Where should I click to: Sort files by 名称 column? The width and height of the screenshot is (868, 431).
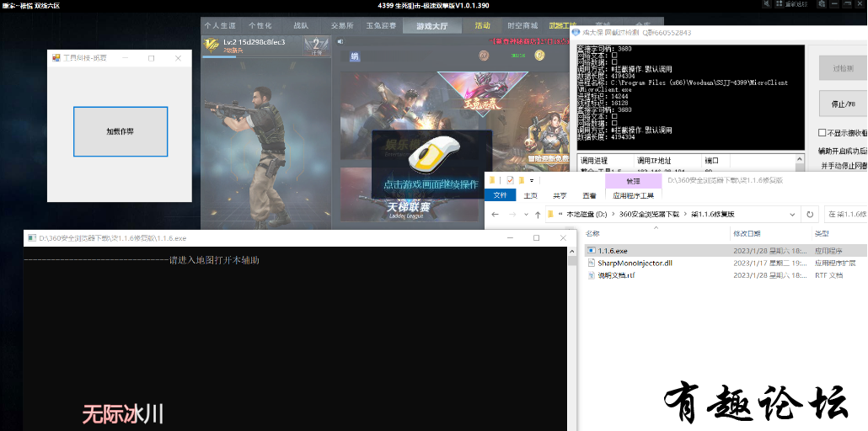click(x=592, y=233)
